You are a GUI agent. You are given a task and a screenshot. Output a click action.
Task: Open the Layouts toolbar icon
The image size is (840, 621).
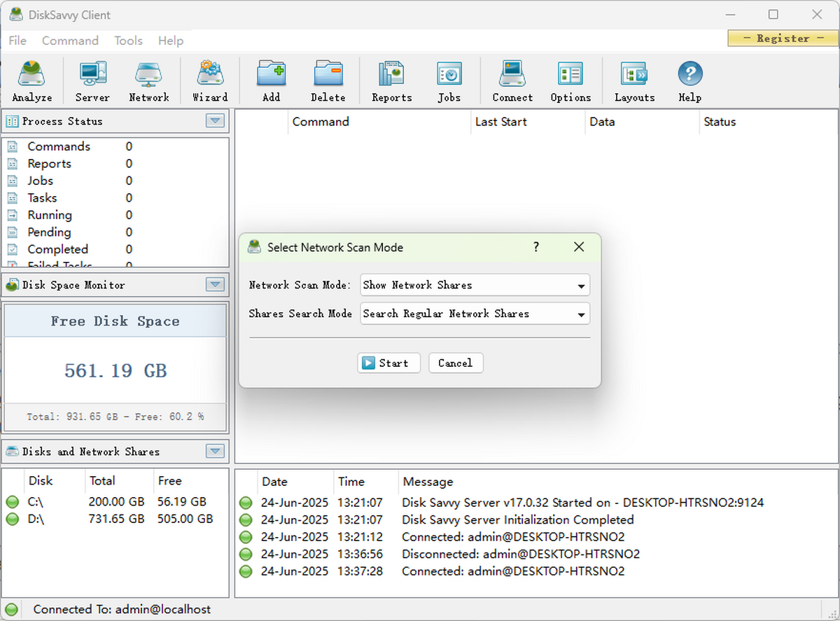(x=633, y=79)
